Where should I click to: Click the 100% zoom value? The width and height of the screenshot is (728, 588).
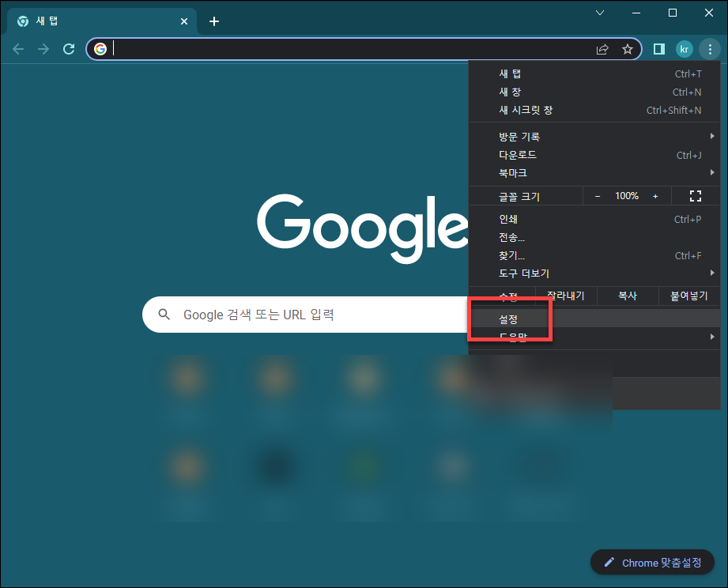tap(626, 196)
